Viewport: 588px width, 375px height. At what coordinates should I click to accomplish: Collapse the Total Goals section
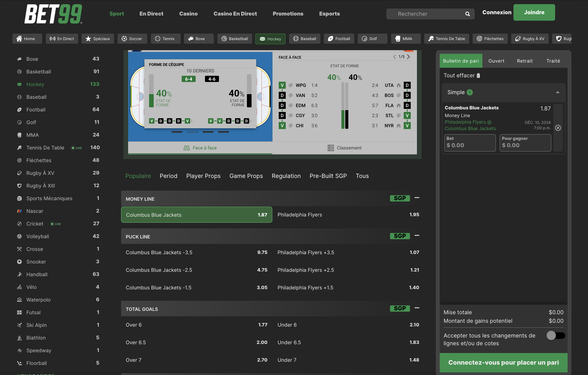(x=417, y=308)
